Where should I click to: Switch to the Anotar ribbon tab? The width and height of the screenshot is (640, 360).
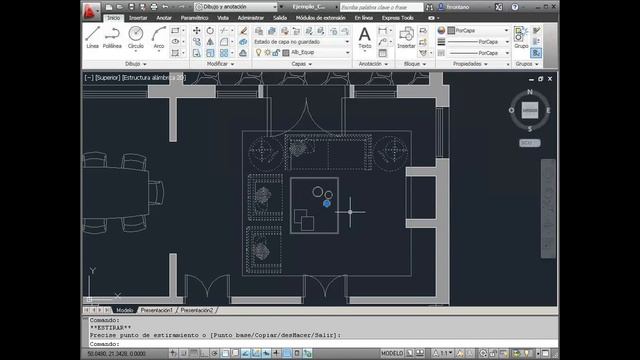coord(164,18)
